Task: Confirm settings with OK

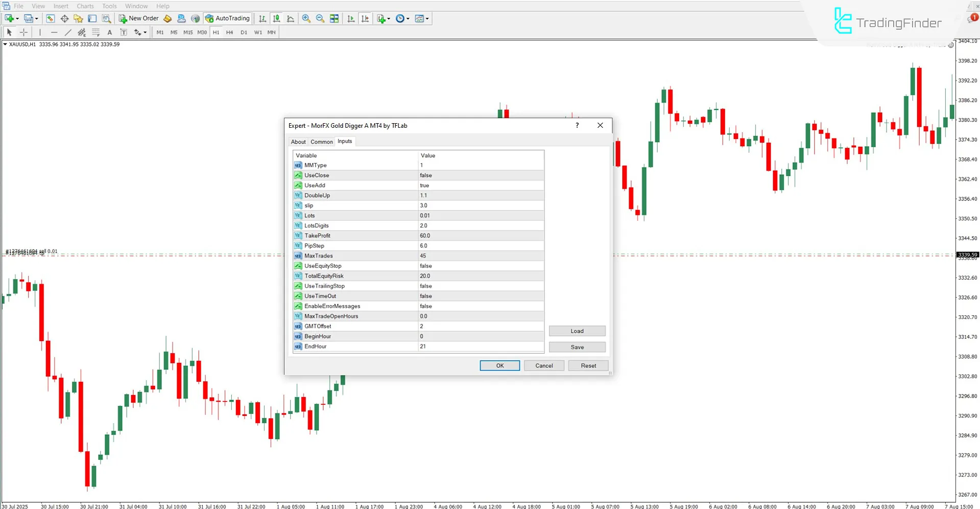Action: coord(499,365)
